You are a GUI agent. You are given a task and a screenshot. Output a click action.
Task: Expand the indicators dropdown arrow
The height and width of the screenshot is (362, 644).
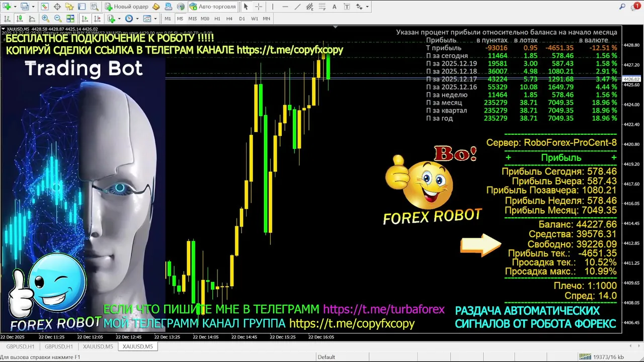[x=119, y=19]
